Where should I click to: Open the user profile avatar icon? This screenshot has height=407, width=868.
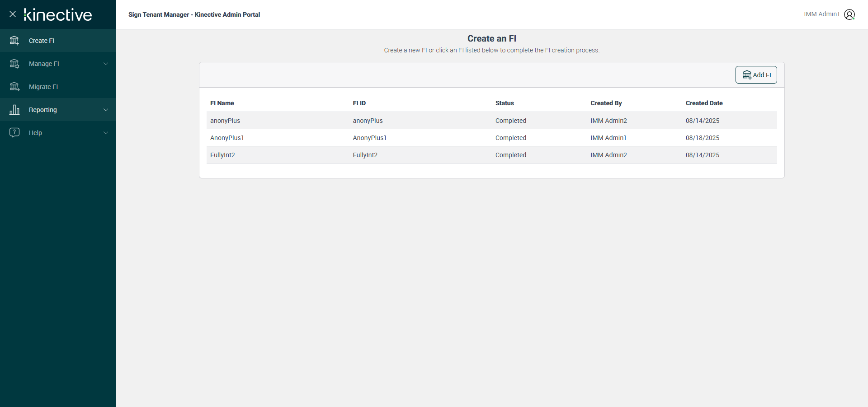[x=849, y=14]
